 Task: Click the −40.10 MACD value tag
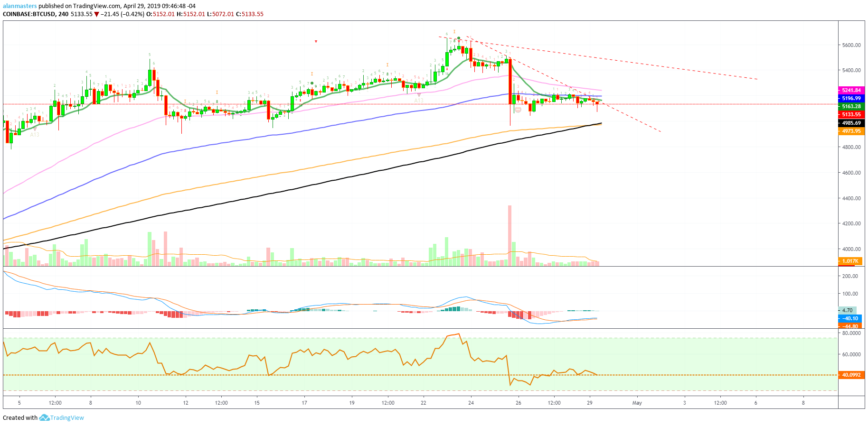[x=850, y=318]
